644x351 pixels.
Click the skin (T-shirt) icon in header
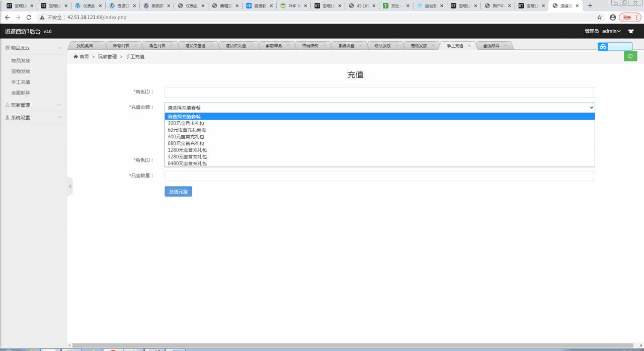coord(631,31)
